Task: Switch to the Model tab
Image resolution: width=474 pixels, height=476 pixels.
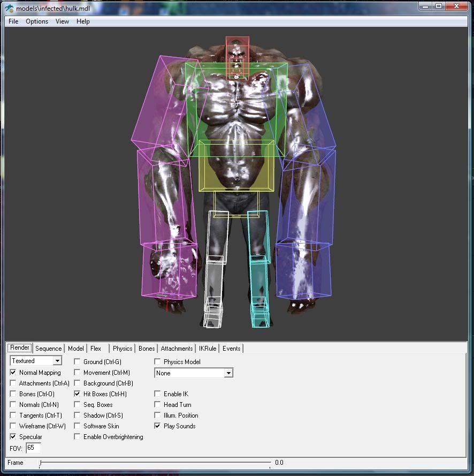Action: click(x=76, y=348)
